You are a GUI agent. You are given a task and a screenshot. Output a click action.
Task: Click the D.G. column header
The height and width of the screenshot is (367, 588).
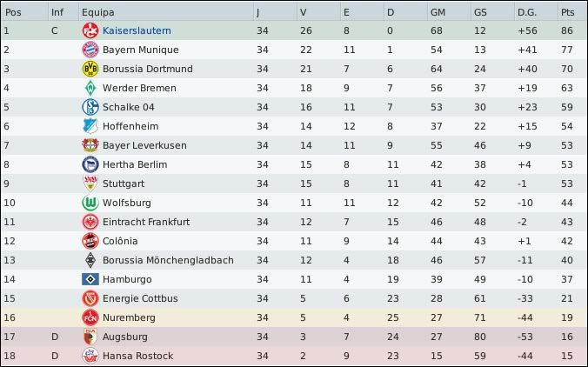(x=527, y=11)
